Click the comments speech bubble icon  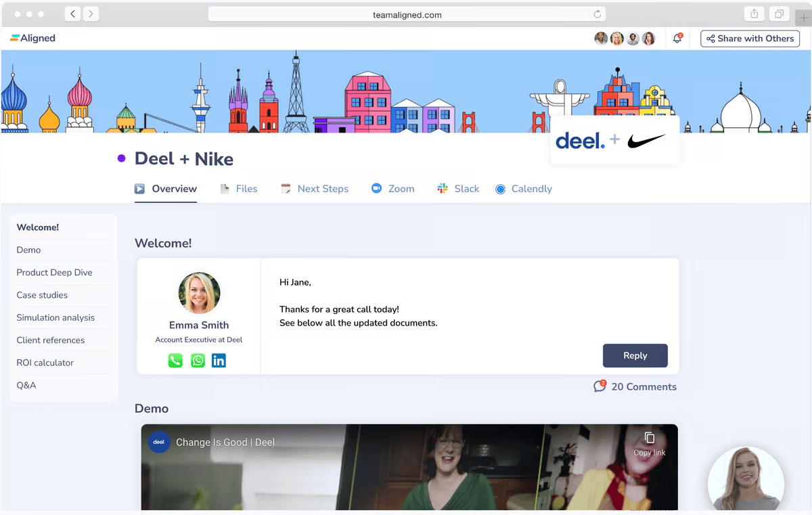(x=600, y=386)
